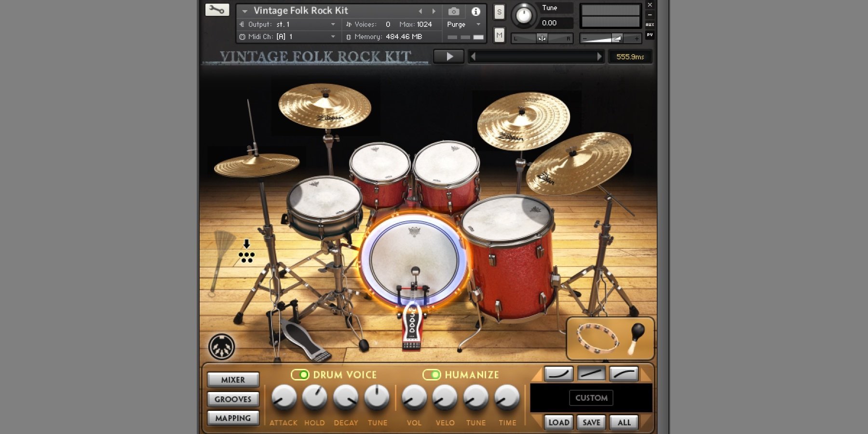
Task: Expand the Purge dropdown menu
Action: [x=463, y=24]
